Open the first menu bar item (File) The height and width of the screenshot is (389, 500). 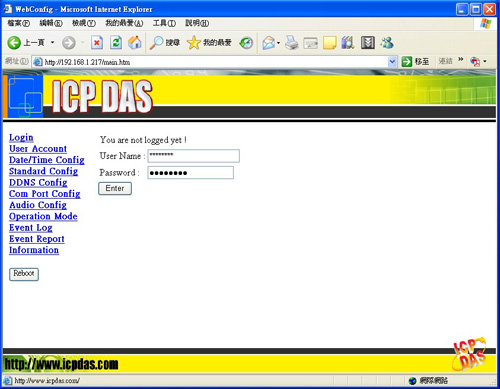[18, 23]
